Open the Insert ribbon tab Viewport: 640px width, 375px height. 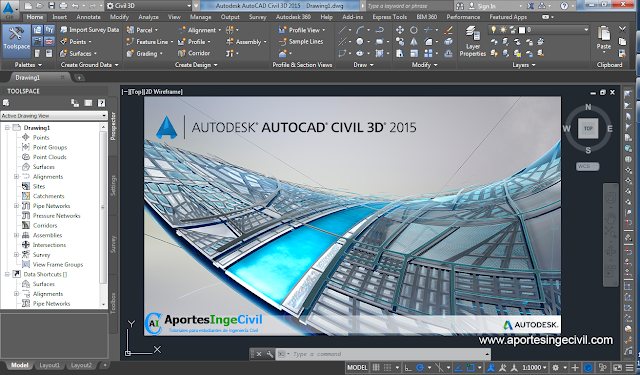[60, 17]
